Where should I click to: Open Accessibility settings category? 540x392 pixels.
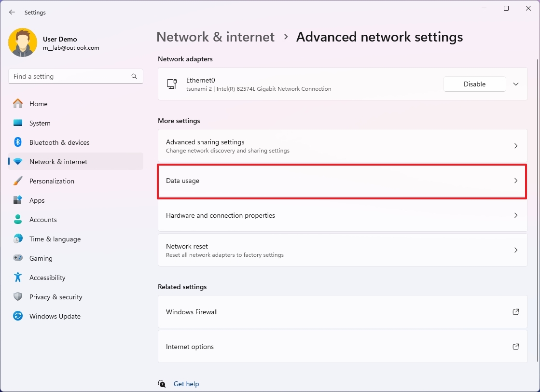click(76, 277)
